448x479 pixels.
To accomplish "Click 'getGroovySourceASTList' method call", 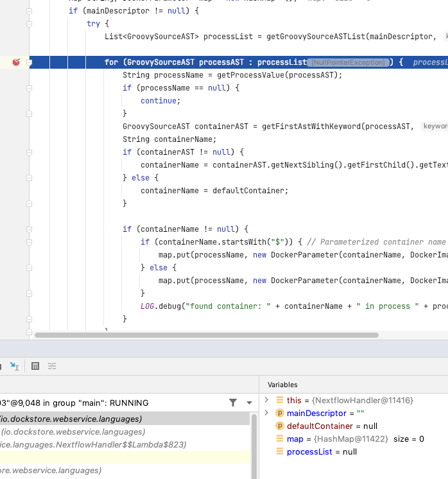I will 316,37.
